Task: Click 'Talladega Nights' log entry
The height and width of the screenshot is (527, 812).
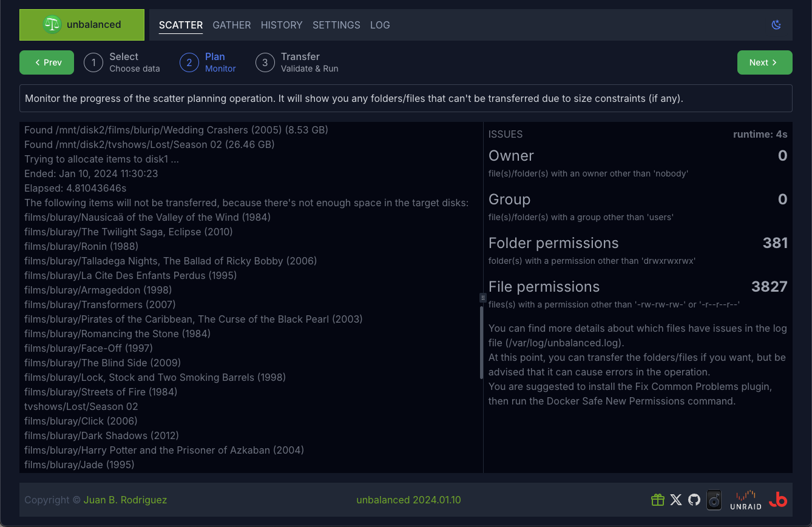Action: [x=171, y=261]
